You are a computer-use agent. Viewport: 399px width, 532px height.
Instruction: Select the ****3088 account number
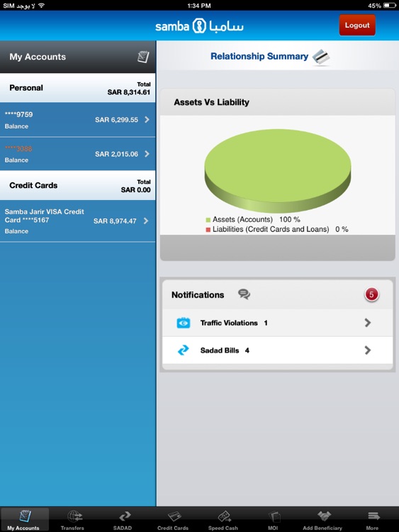click(18, 149)
